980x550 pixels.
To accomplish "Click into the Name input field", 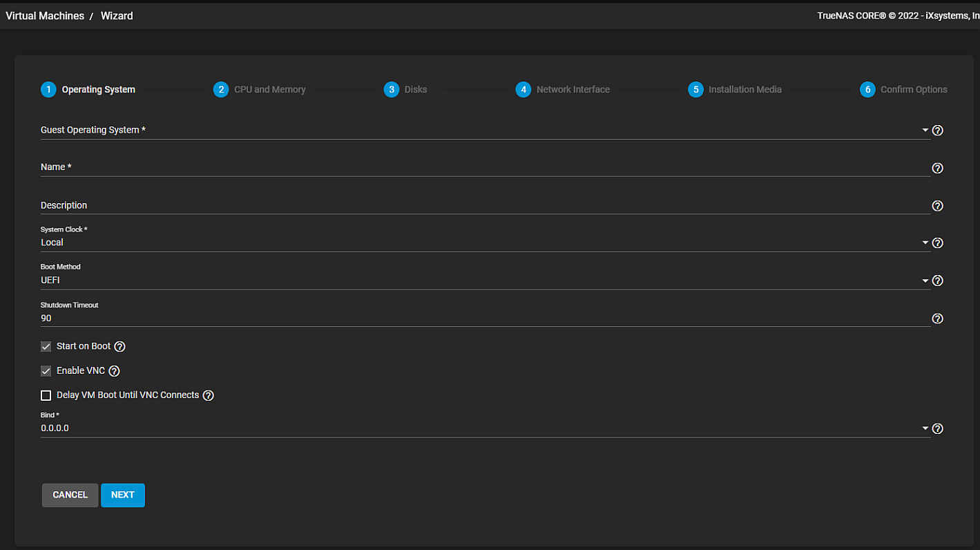I will (483, 167).
